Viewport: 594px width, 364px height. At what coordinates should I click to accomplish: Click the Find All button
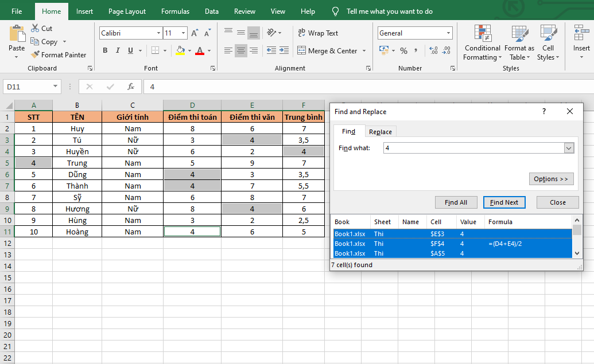(x=456, y=202)
